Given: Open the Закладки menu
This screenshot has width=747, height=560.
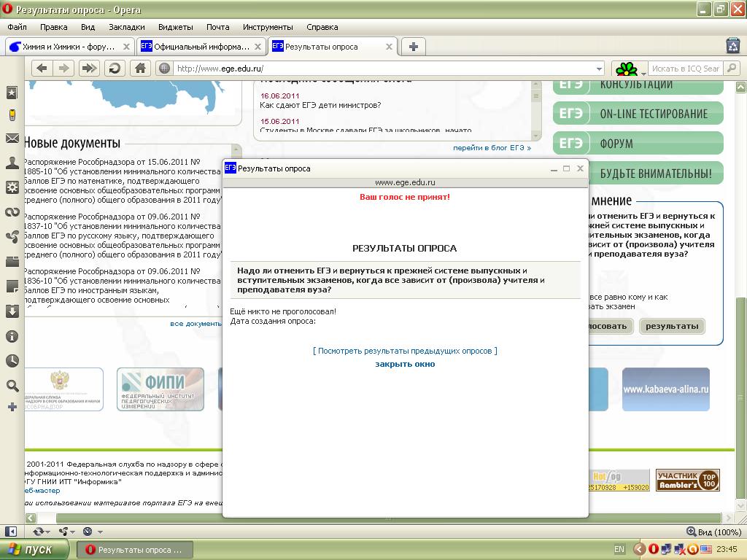Looking at the screenshot, I should tap(126, 27).
